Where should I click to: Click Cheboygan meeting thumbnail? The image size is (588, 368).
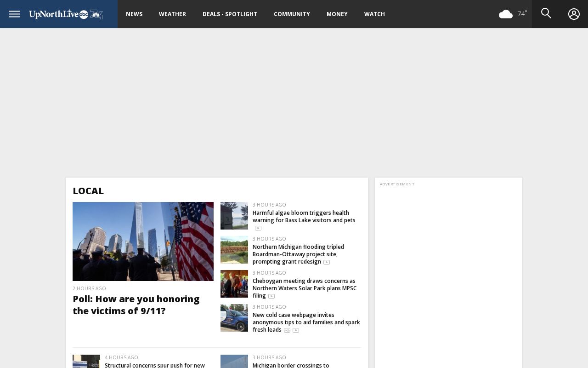pyautogui.click(x=234, y=284)
